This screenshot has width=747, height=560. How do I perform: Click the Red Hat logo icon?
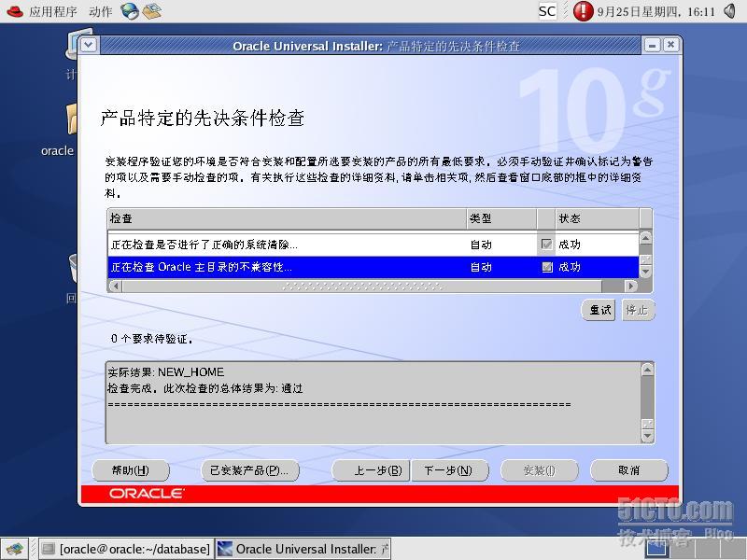[x=15, y=11]
